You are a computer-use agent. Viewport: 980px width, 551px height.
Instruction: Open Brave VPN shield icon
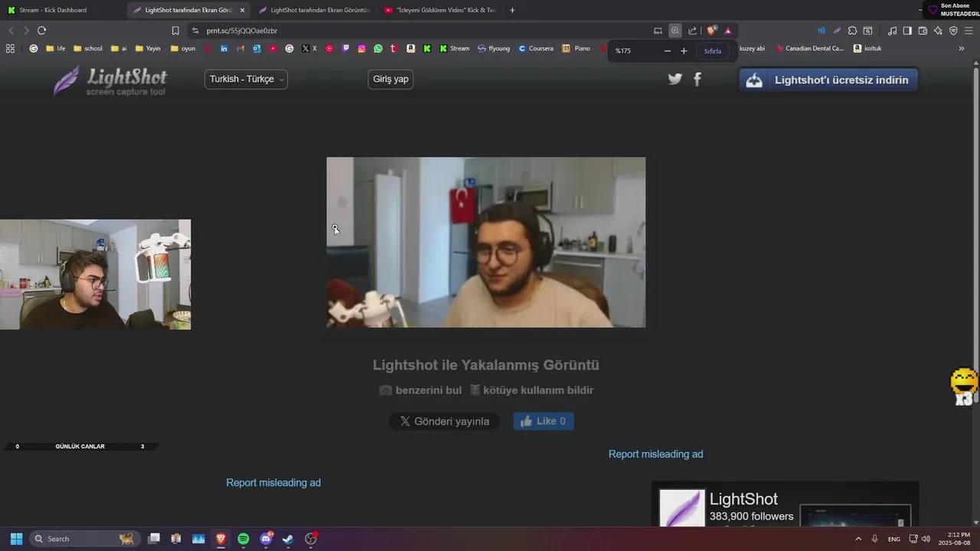(953, 31)
